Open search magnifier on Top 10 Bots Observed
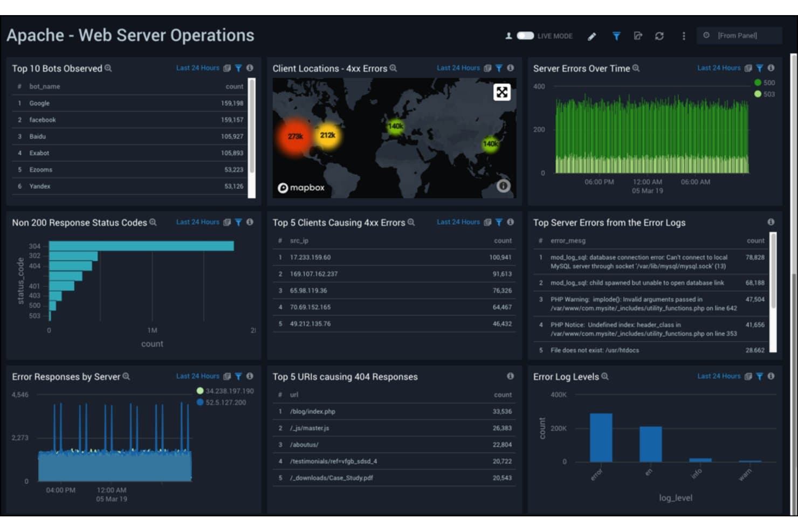 click(x=108, y=68)
